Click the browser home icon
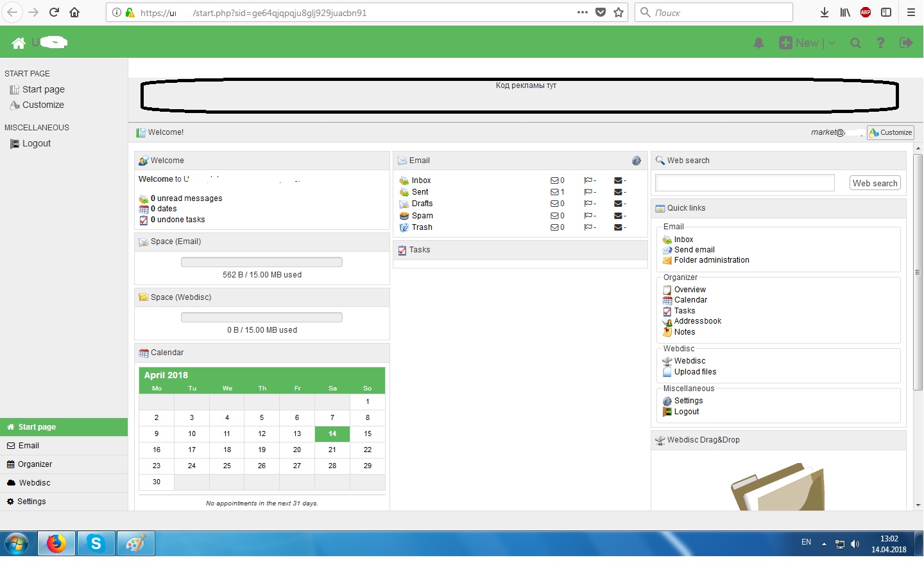Screen dimensions: 924x578 74,12
